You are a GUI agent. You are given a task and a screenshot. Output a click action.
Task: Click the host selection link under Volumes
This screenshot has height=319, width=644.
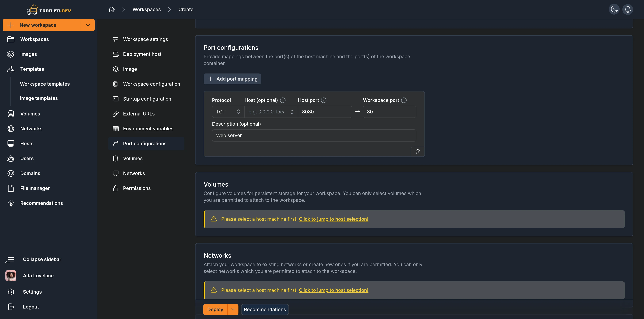coord(333,219)
